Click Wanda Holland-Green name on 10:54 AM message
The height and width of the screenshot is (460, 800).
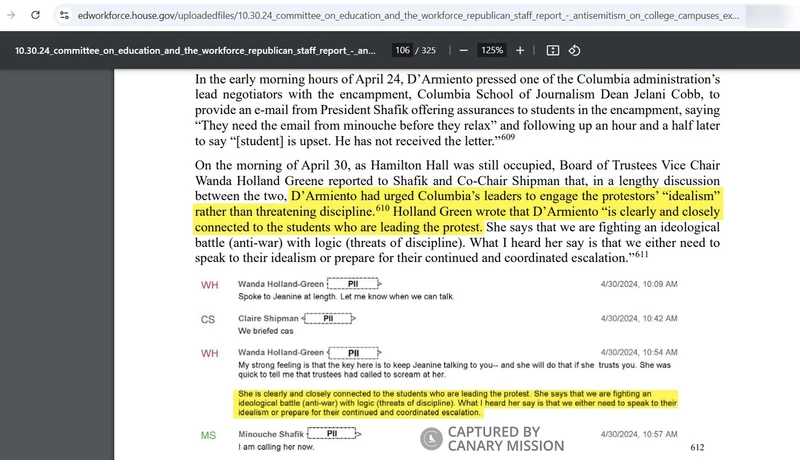tap(281, 352)
